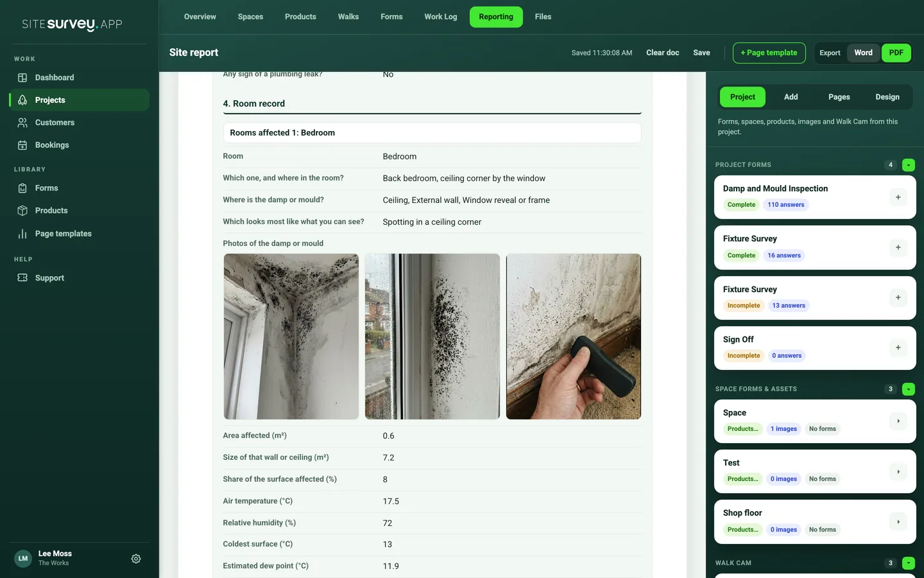The image size is (924, 578).
Task: Add the Incomplete Fixture Survey with plus
Action: 898,297
